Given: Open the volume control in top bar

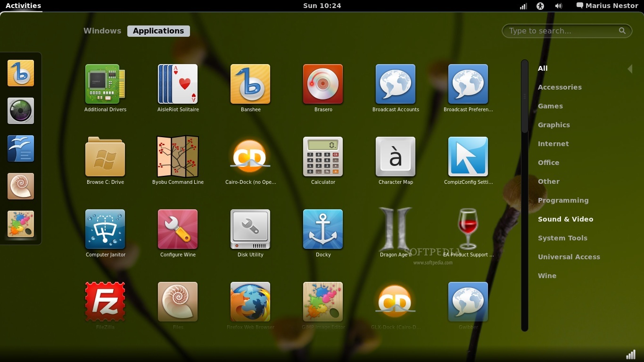Looking at the screenshot, I should click(559, 6).
